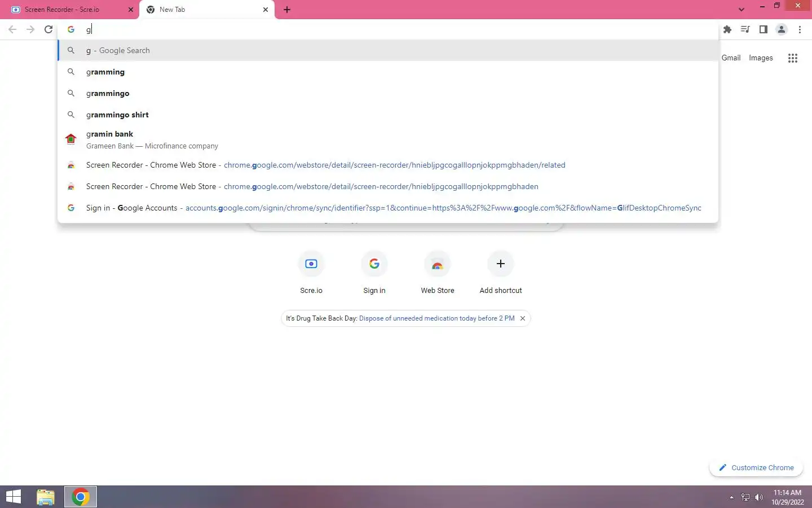Viewport: 812px width, 508px height.
Task: Open the tab search dropdown chevron
Action: point(742,10)
